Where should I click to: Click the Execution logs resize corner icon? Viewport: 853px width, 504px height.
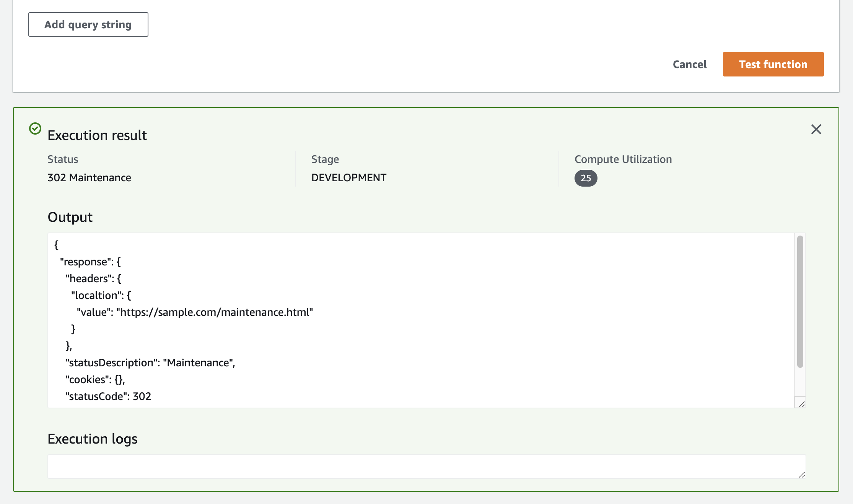click(801, 475)
